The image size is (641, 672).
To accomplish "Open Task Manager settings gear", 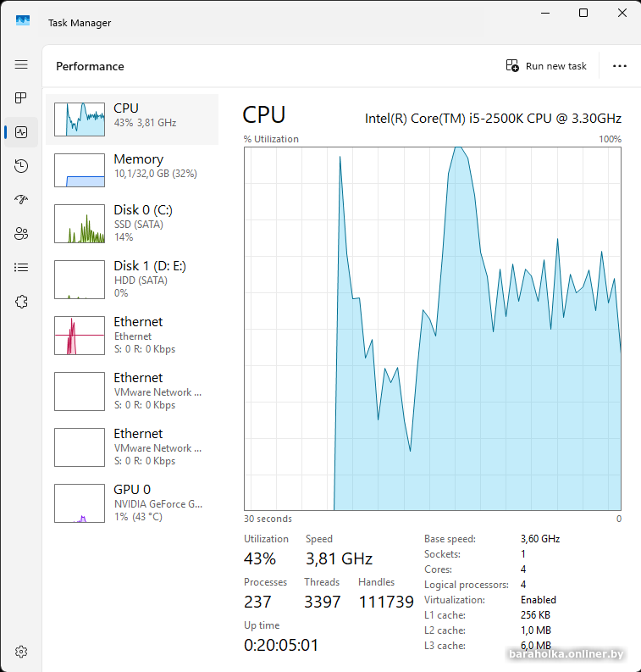I will point(21,652).
